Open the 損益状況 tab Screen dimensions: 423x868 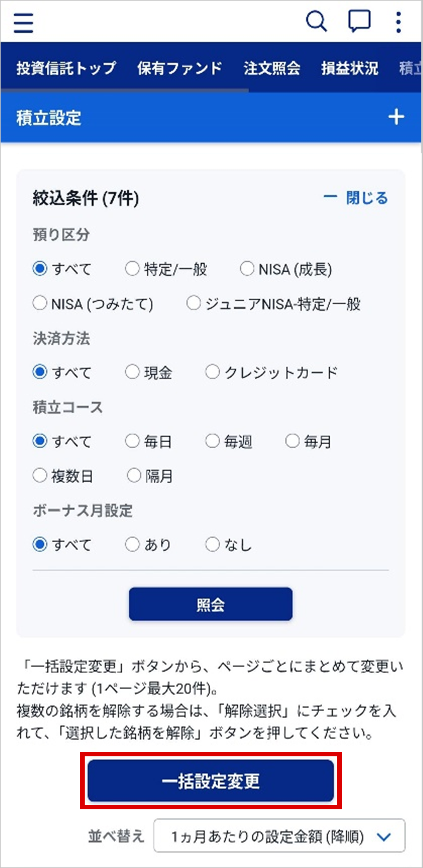[349, 68]
